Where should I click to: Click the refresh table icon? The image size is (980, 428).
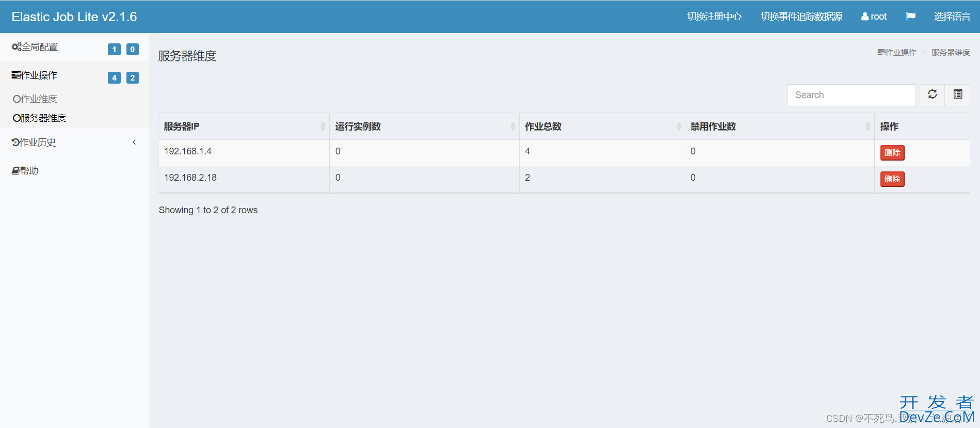932,94
